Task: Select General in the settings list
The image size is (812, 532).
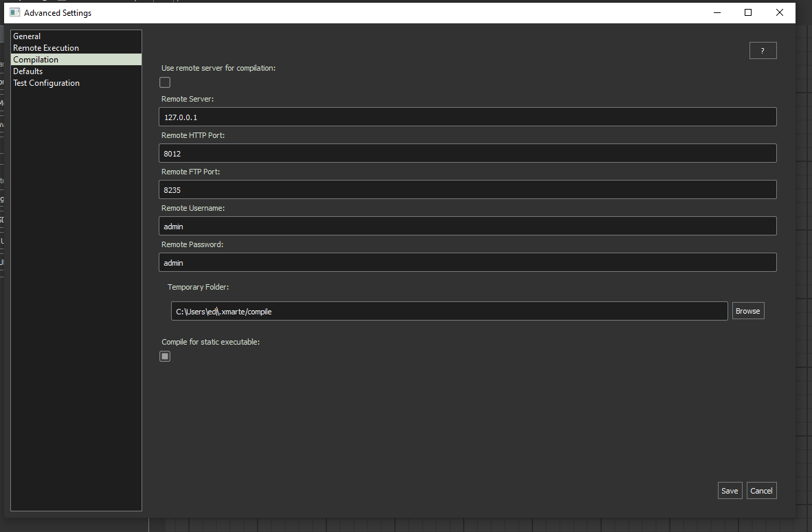Action: [27, 36]
